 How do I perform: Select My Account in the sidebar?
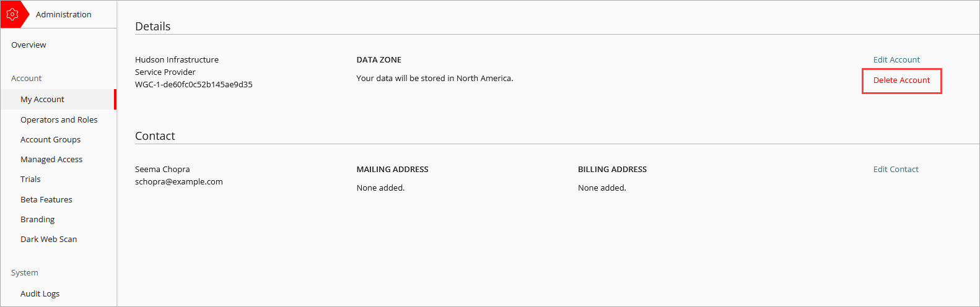tap(42, 100)
